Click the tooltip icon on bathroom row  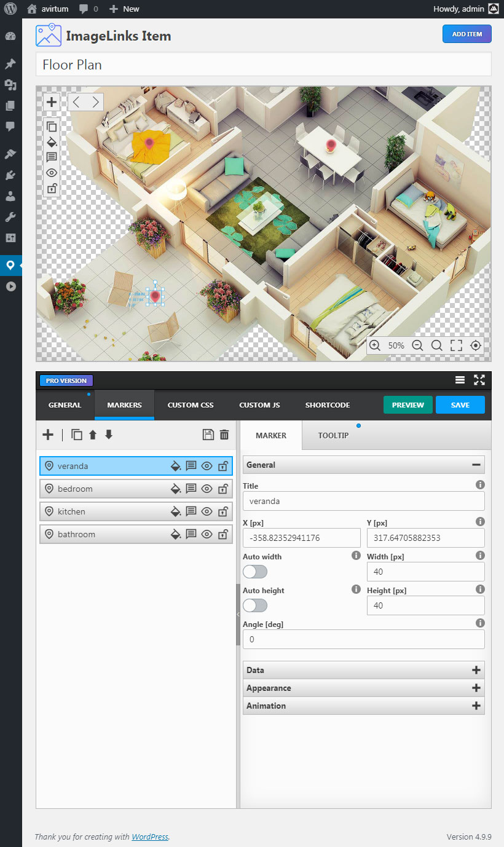191,534
